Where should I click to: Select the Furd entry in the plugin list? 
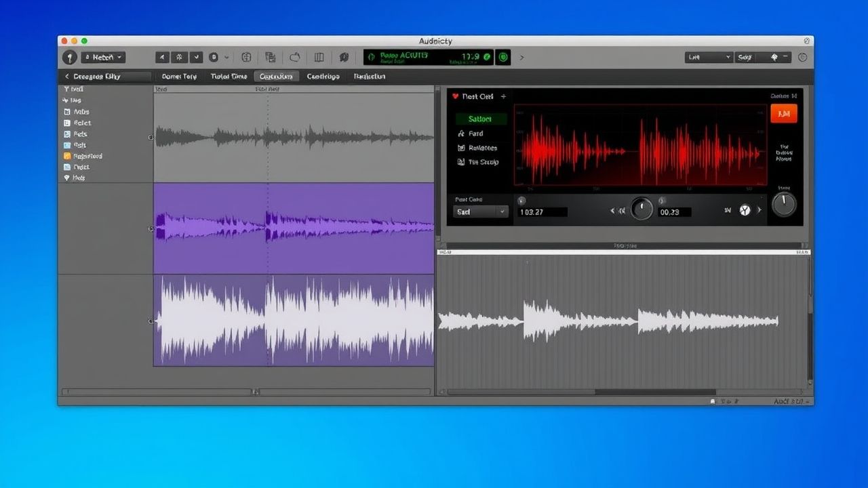pyautogui.click(x=471, y=134)
